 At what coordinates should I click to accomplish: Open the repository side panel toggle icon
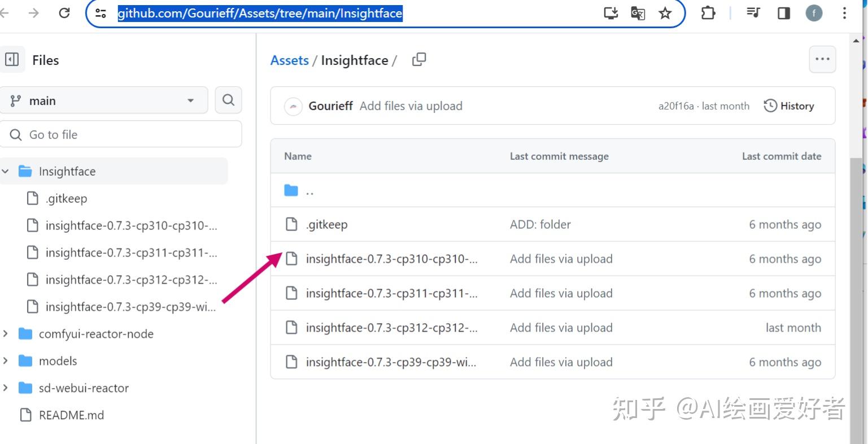(12, 59)
